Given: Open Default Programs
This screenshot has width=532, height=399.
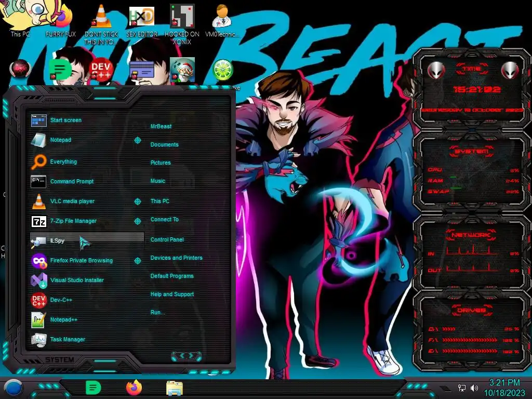Looking at the screenshot, I should [172, 276].
